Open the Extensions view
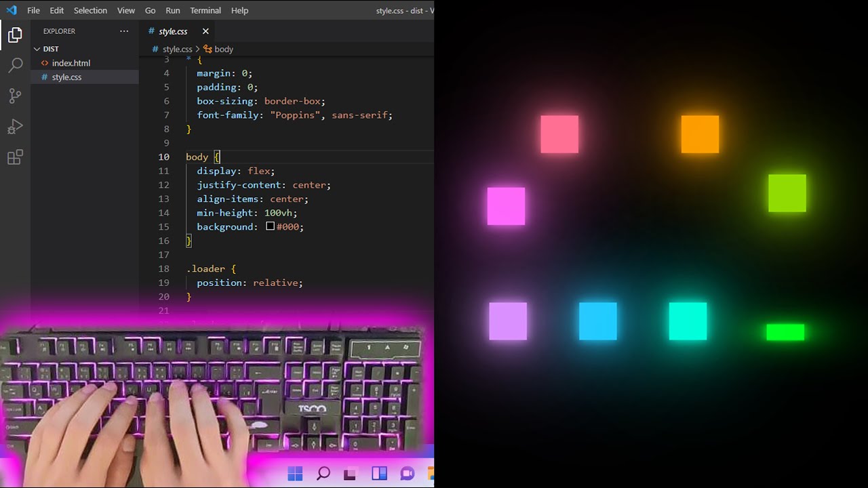Image resolution: width=868 pixels, height=488 pixels. tap(15, 157)
